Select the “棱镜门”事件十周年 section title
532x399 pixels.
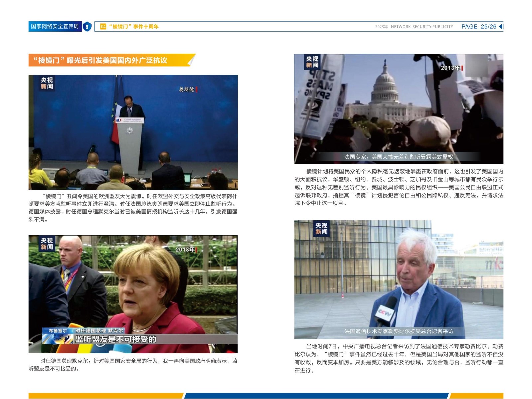pos(134,27)
